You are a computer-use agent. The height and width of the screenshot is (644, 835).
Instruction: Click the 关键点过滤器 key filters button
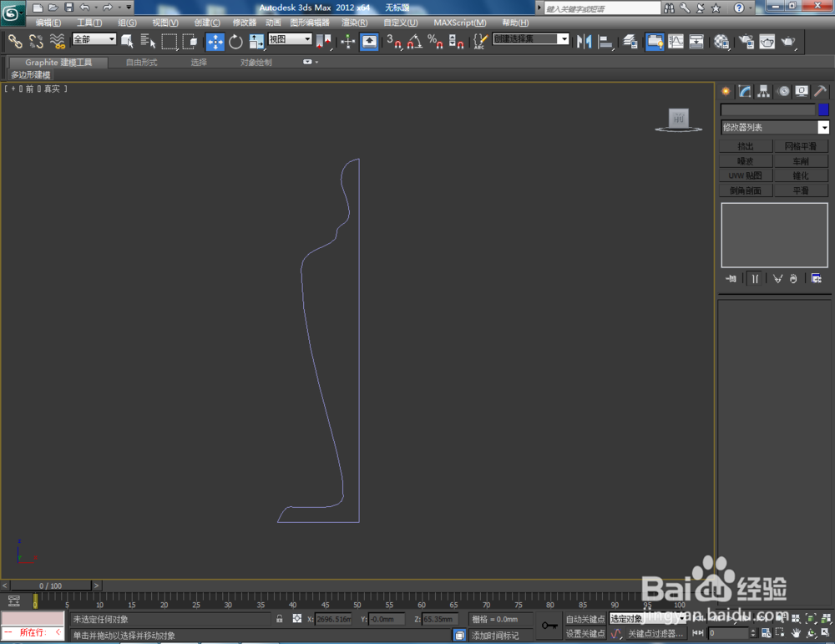tap(655, 633)
